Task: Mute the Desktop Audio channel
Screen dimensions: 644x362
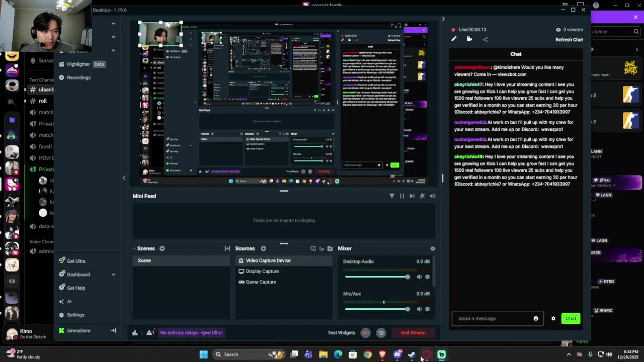Action: [419, 277]
